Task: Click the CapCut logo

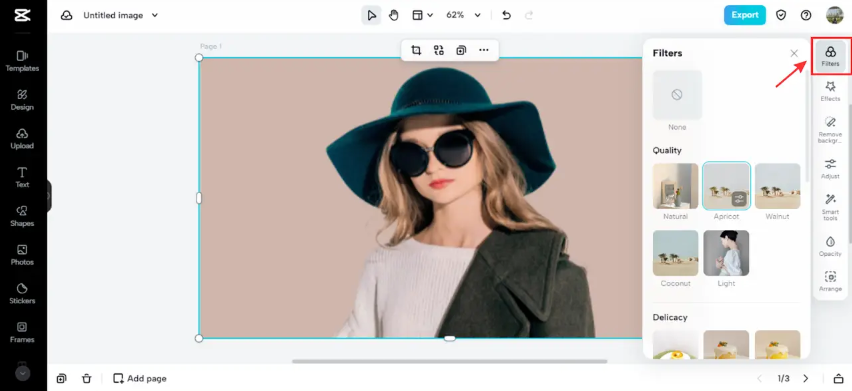Action: pos(22,15)
